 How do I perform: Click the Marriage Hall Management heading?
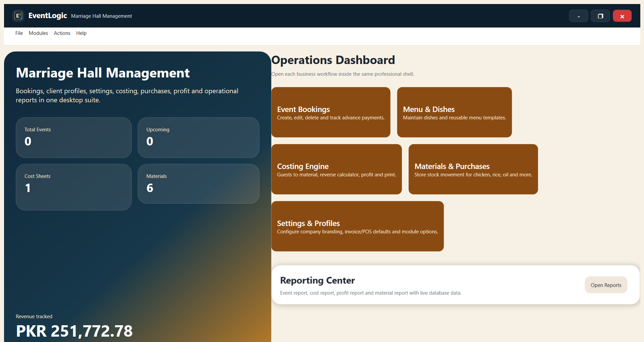pyautogui.click(x=103, y=73)
